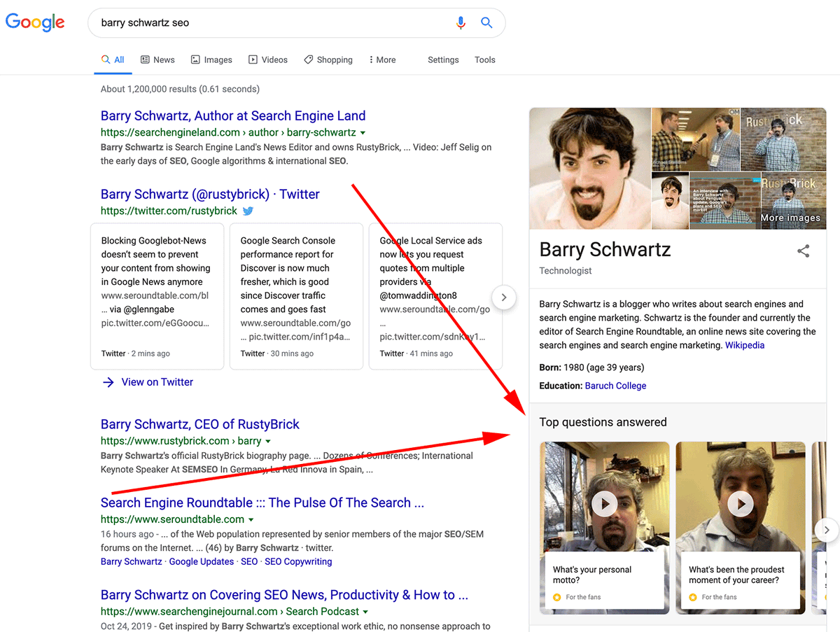Open dropdown arrow next to rustybrick.com URL
Screen dimensions: 840x632
point(268,442)
